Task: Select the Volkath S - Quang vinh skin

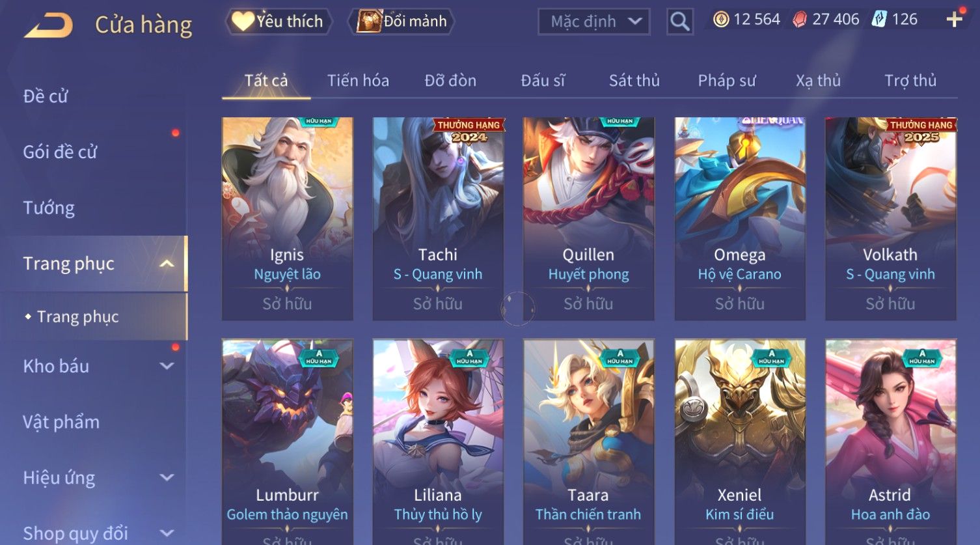Action: coord(890,219)
